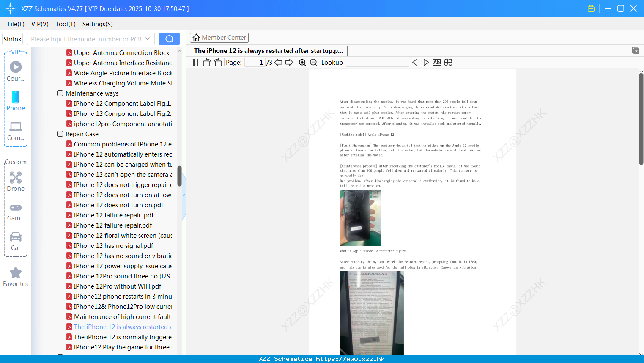Click the restart report photo in PDF

point(372,313)
